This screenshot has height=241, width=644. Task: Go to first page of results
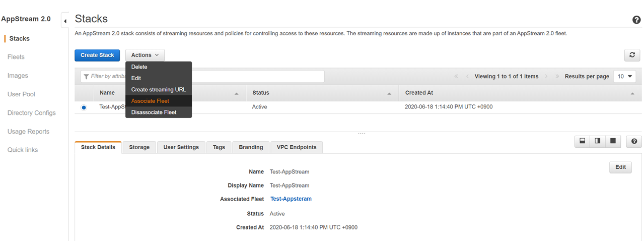[456, 77]
